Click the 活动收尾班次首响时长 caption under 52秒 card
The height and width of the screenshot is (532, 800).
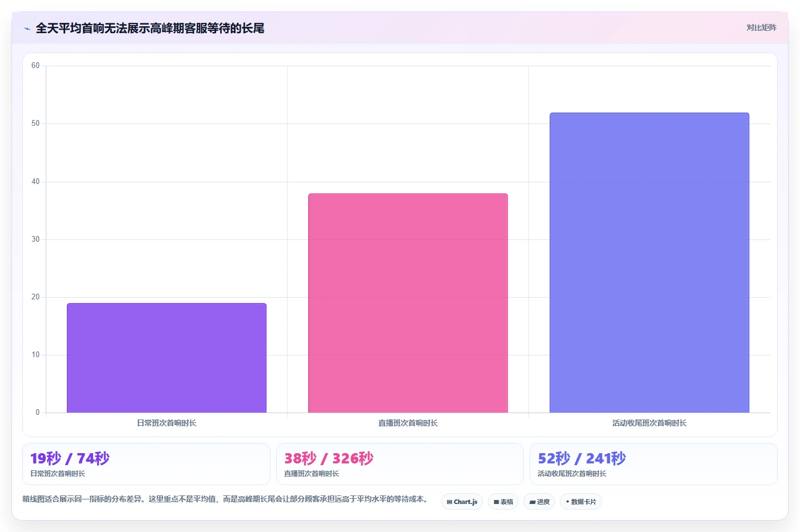[572, 474]
